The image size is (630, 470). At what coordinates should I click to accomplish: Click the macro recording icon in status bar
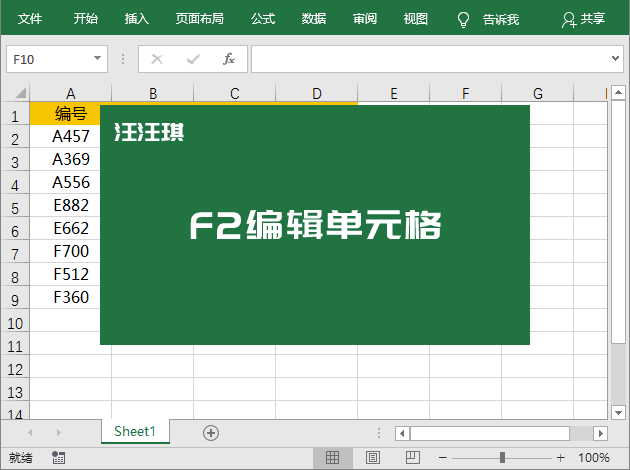tap(59, 458)
